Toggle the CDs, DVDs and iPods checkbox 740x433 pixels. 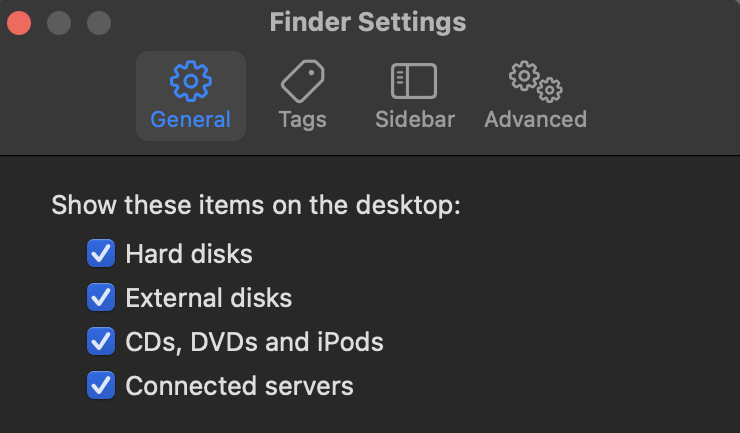pos(101,341)
